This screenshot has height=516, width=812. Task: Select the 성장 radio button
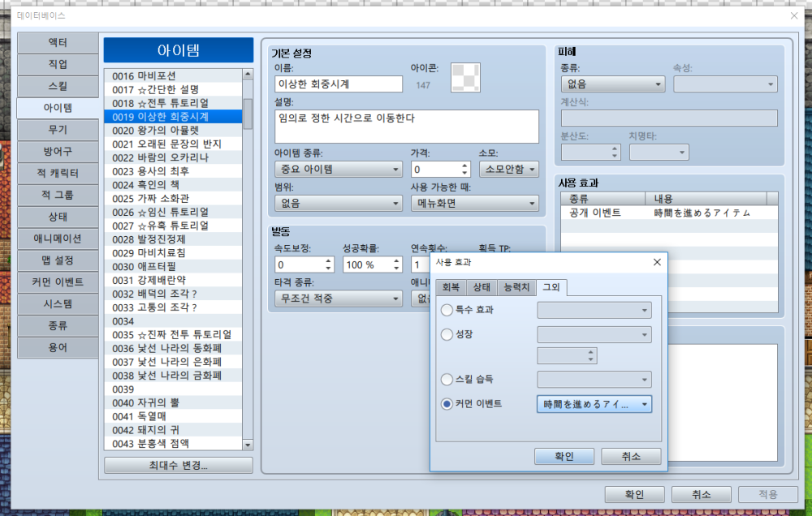click(x=447, y=333)
